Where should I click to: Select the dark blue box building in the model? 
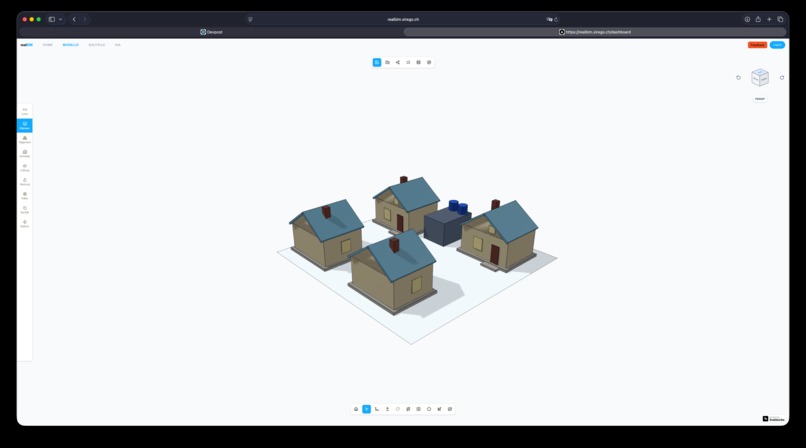click(x=445, y=228)
